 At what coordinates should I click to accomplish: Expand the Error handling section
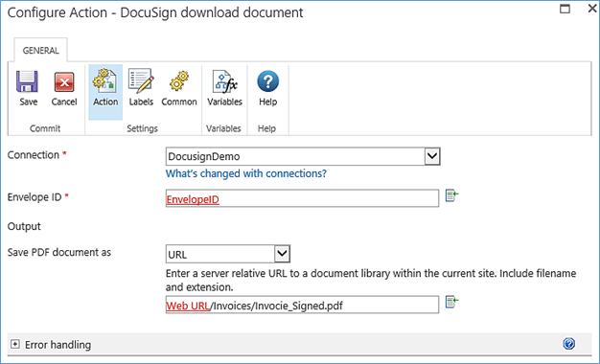tap(15, 344)
